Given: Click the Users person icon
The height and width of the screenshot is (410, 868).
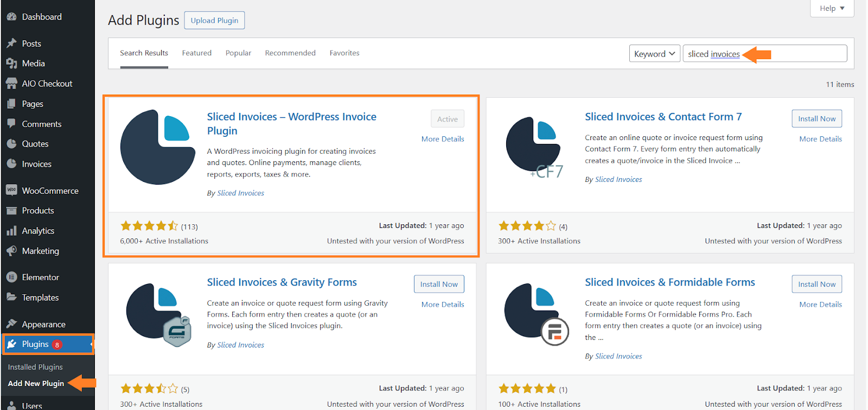Looking at the screenshot, I should (x=11, y=405).
